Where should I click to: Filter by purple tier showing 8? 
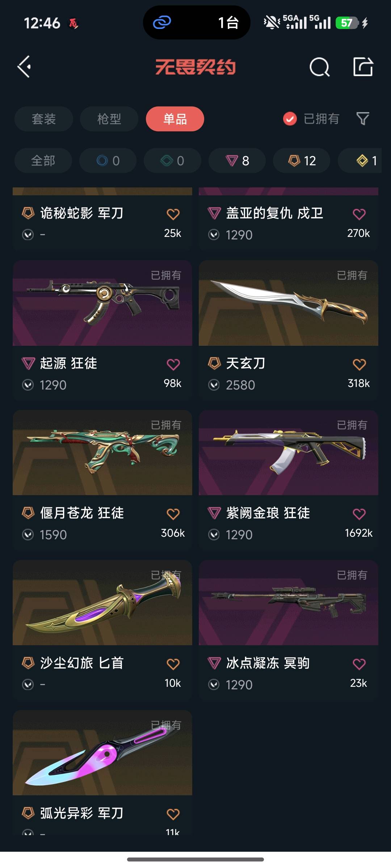[237, 161]
